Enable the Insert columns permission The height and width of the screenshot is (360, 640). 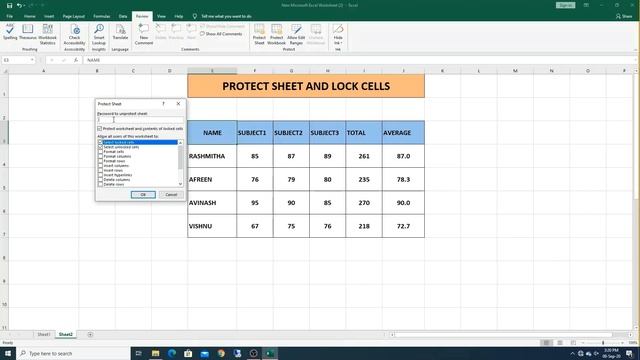pyautogui.click(x=100, y=165)
